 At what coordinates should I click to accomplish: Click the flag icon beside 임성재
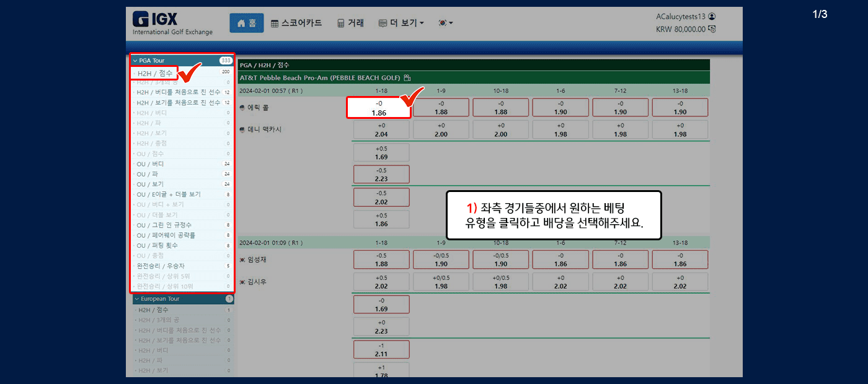(242, 260)
